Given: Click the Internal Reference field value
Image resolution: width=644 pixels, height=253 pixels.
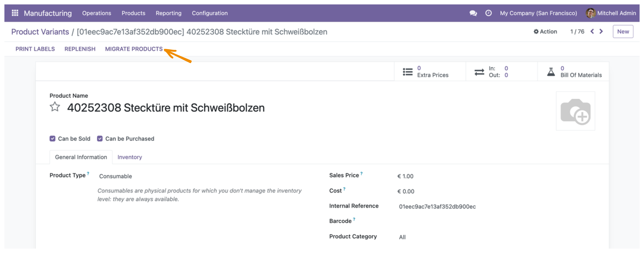Looking at the screenshot, I should [437, 206].
